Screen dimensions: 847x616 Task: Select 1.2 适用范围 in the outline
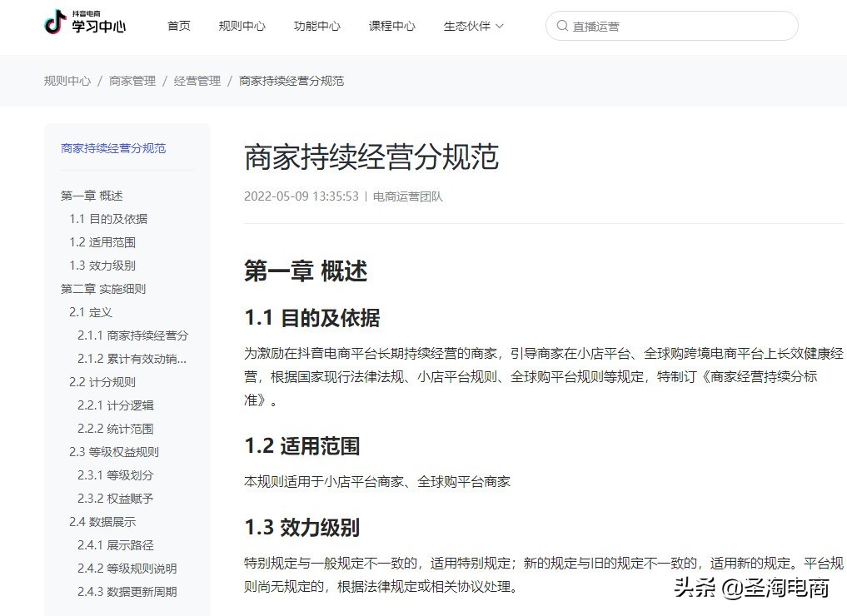(102, 242)
